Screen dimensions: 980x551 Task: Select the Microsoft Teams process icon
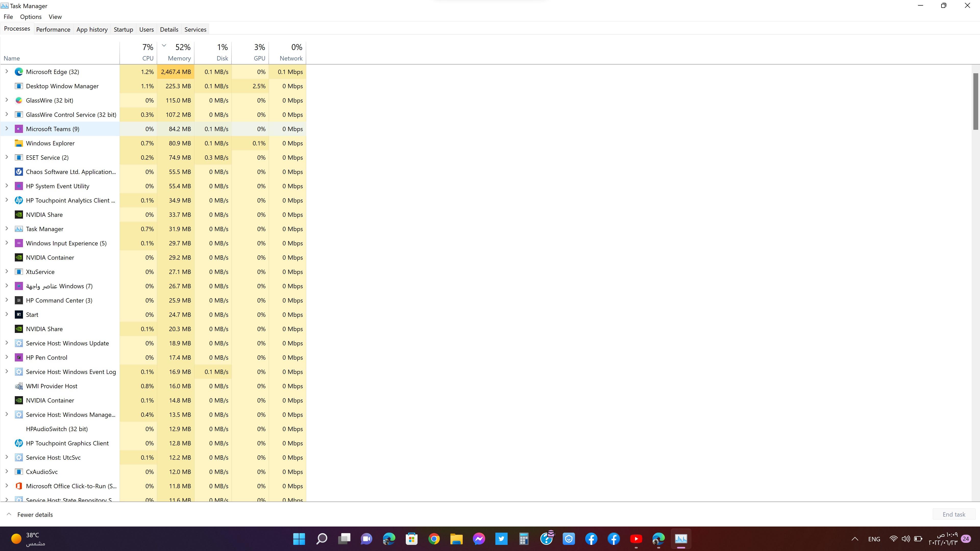pos(19,129)
